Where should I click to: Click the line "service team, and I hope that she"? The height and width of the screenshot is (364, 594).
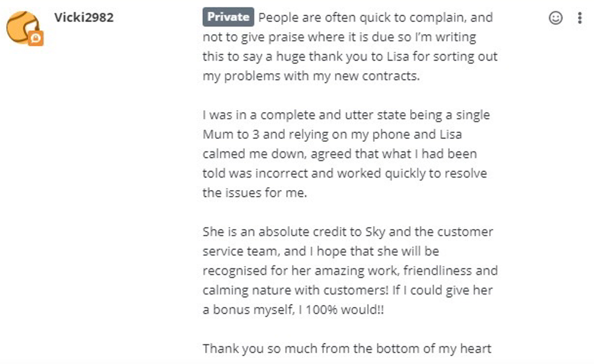tap(321, 251)
